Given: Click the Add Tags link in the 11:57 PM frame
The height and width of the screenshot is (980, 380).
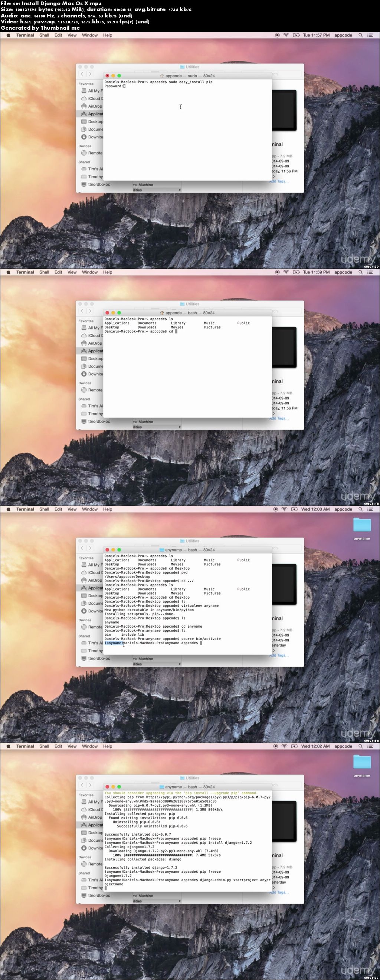Looking at the screenshot, I should [279, 181].
